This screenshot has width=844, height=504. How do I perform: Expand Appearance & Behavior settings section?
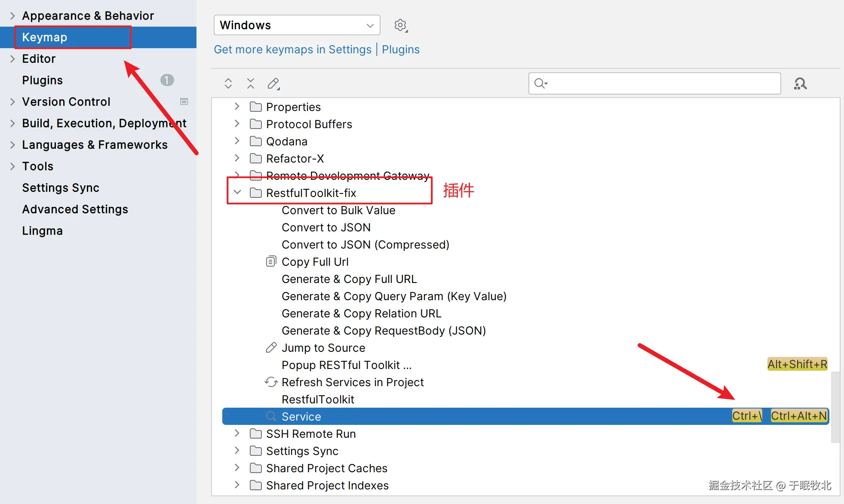pos(12,16)
